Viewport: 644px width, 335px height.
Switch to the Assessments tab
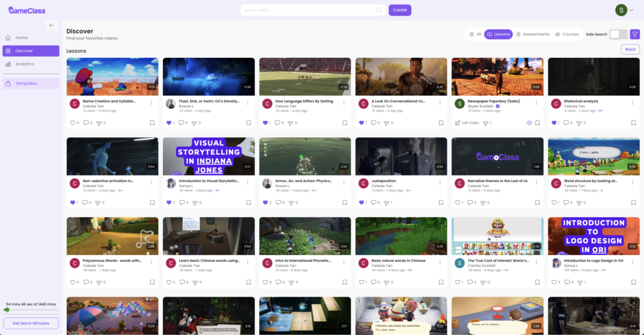(x=533, y=34)
